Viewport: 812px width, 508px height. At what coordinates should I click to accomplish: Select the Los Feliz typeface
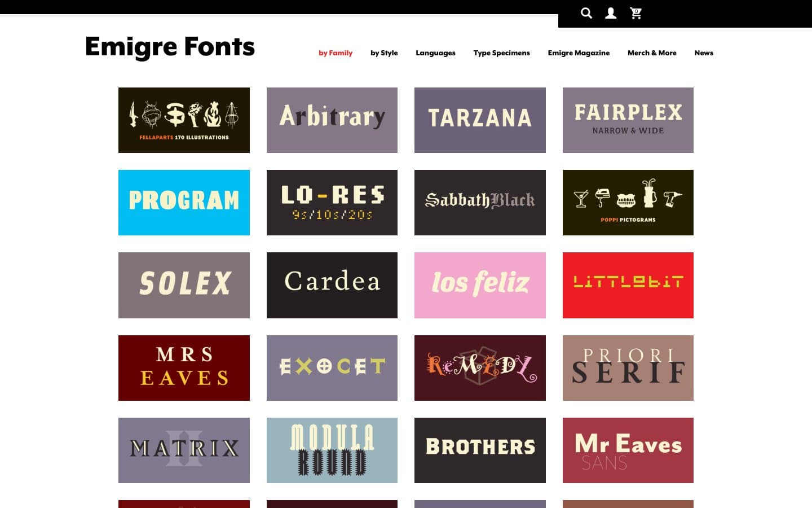pos(480,285)
